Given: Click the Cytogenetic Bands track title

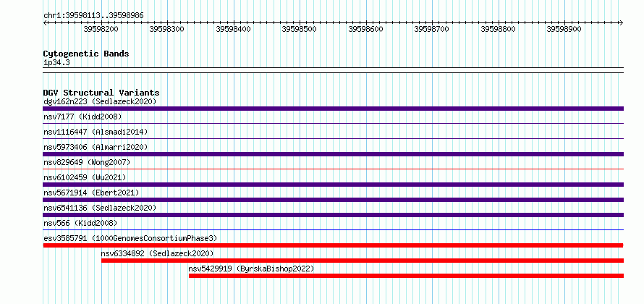Looking at the screenshot, I should 86,54.
